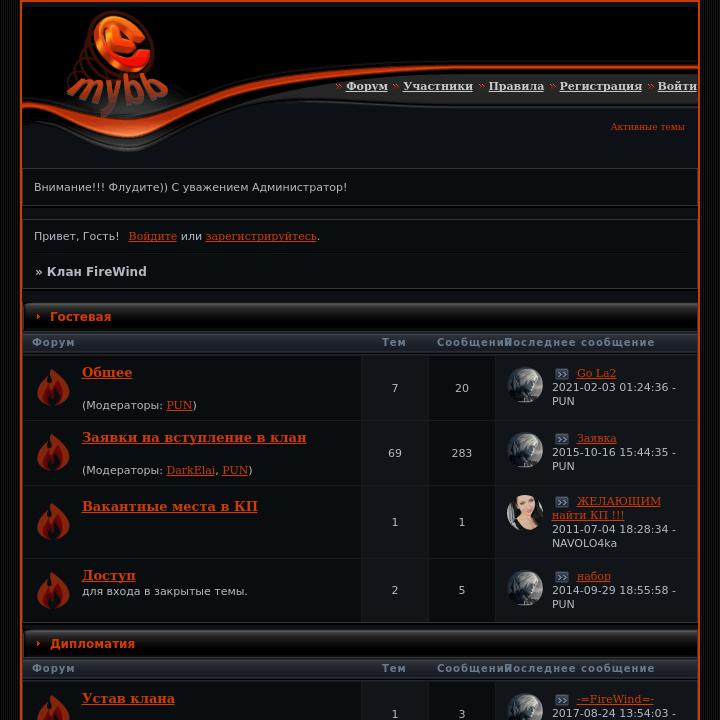Viewport: 720px width, 720px height.
Task: Click the flame icon beside Вакантные места в КП
Action: pos(53,522)
